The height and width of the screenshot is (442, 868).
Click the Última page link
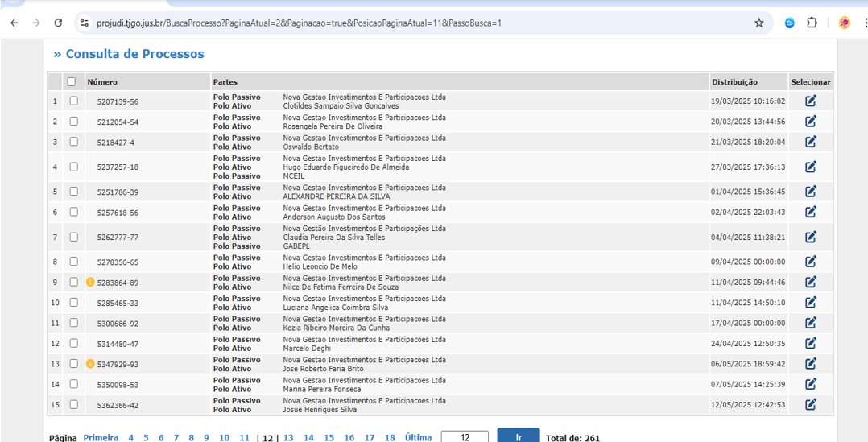coord(418,438)
